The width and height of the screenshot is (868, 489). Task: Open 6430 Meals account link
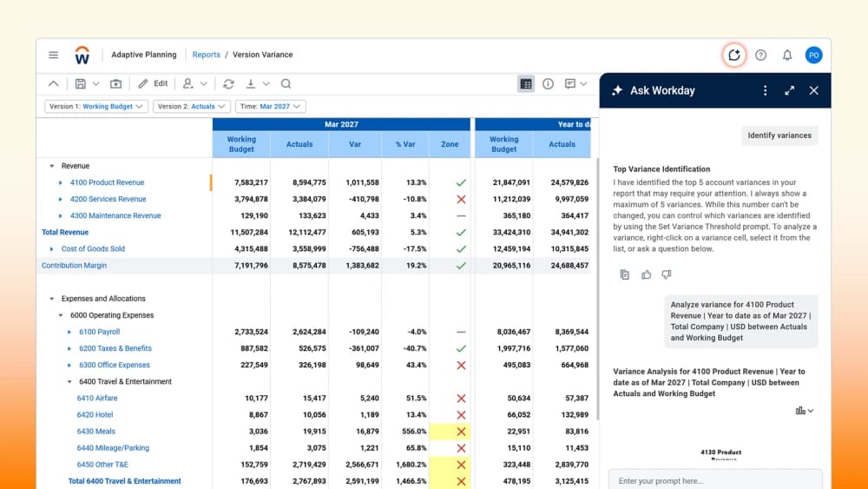[95, 432]
